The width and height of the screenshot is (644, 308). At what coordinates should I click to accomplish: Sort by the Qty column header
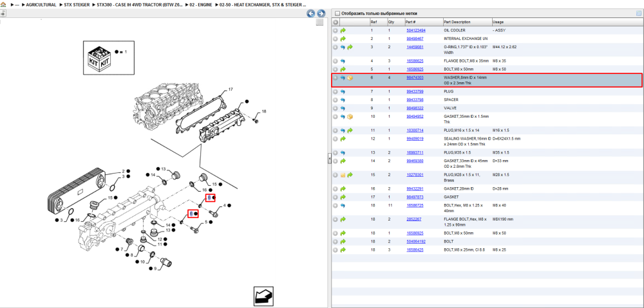coord(391,22)
